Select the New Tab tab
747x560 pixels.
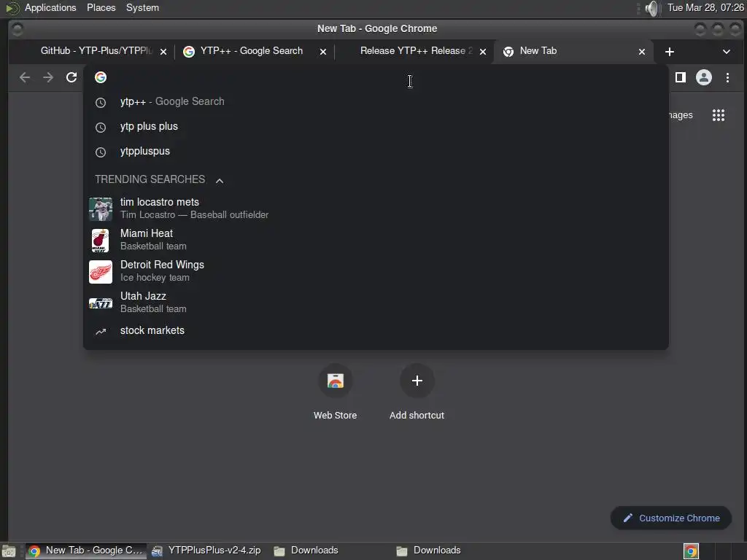point(574,51)
